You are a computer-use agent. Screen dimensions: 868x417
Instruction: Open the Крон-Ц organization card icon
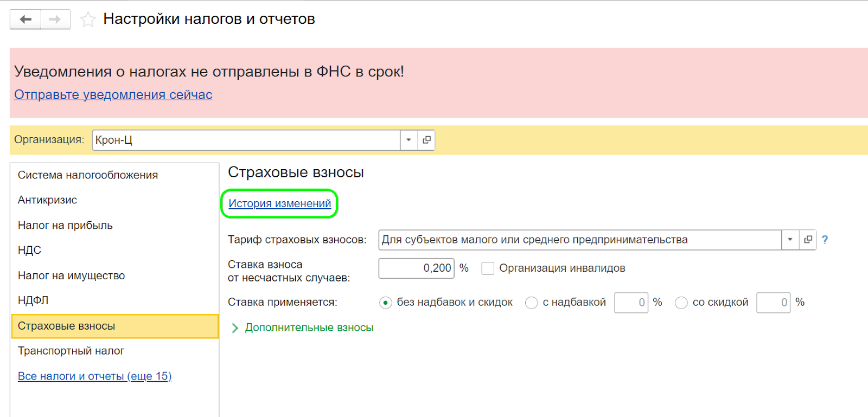coord(427,140)
